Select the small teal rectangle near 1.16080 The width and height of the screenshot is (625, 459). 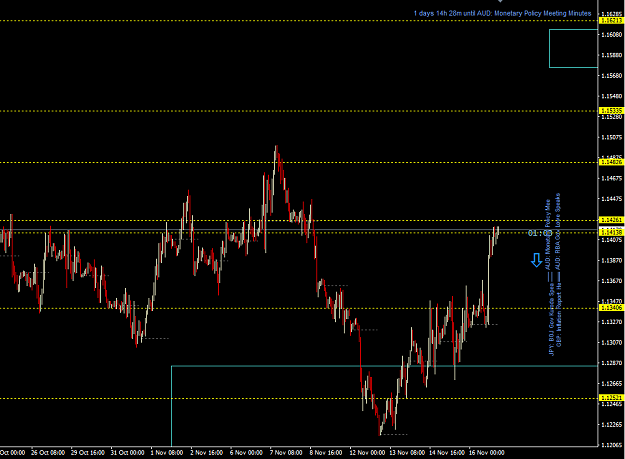pyautogui.click(x=573, y=48)
